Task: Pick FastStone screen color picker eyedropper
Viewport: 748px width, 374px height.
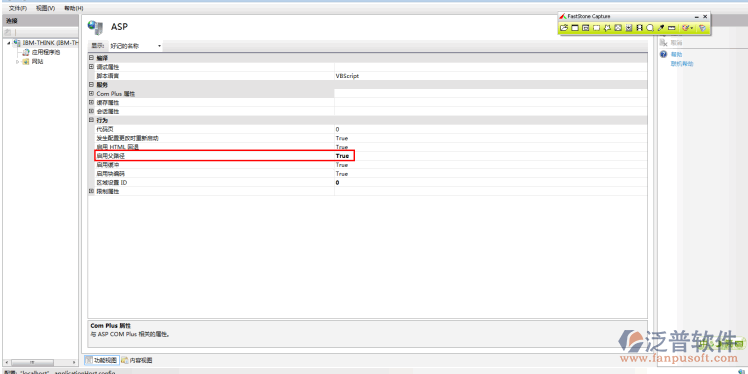Action: coord(661,28)
